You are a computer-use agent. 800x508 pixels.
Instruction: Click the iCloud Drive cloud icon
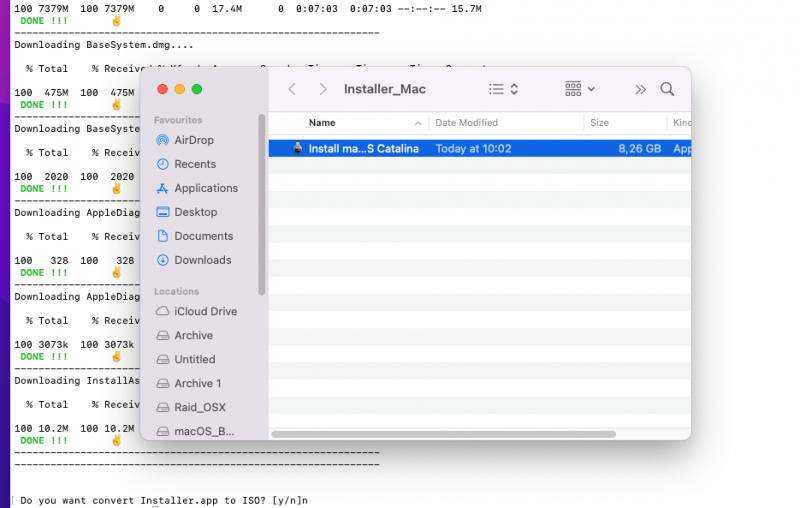pos(162,311)
